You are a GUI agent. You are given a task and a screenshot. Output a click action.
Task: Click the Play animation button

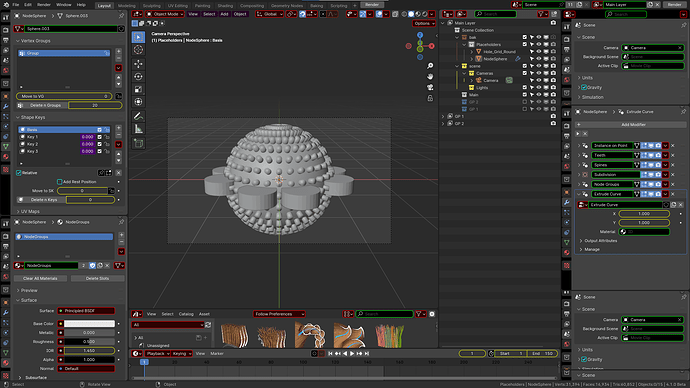click(352, 353)
